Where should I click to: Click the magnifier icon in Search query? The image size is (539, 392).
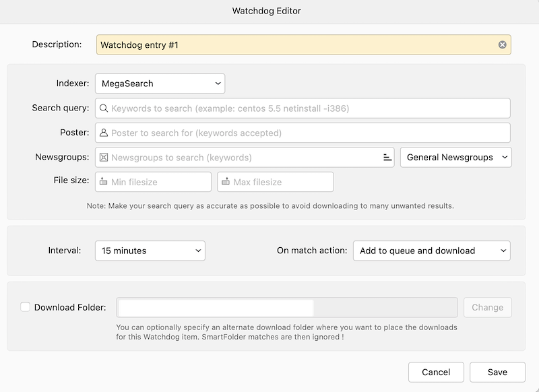(104, 108)
